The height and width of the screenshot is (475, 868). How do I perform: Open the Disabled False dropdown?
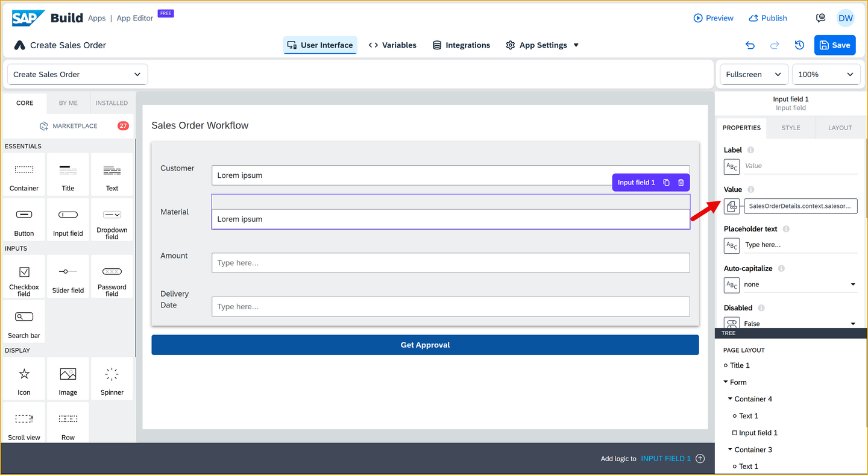pyautogui.click(x=800, y=323)
